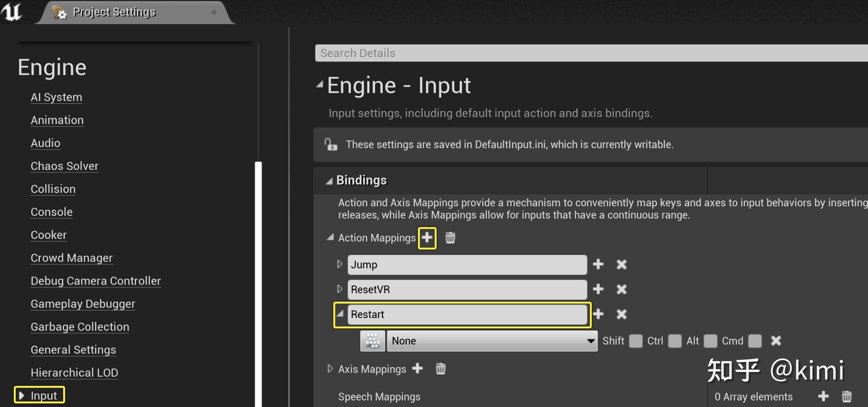
Task: Clear all Axis Mappings with trash icon
Action: [441, 369]
